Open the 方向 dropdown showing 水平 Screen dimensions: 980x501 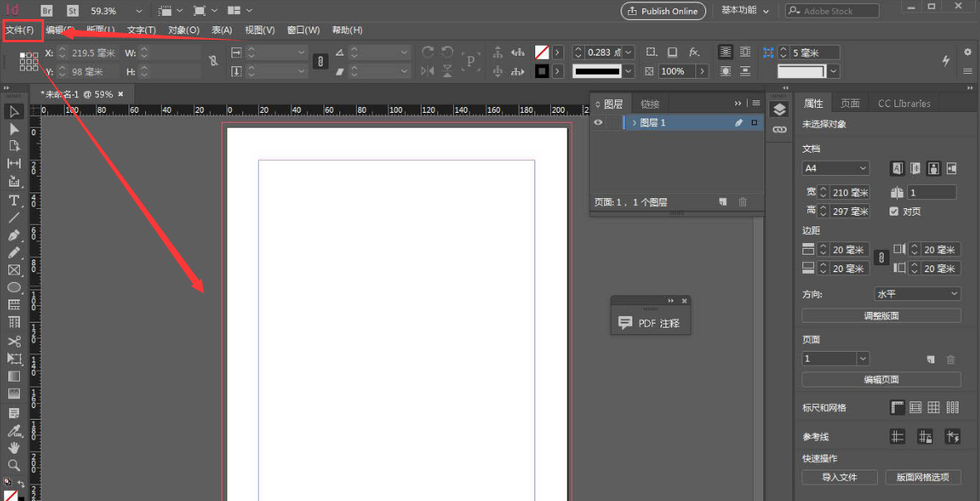pyautogui.click(x=918, y=294)
